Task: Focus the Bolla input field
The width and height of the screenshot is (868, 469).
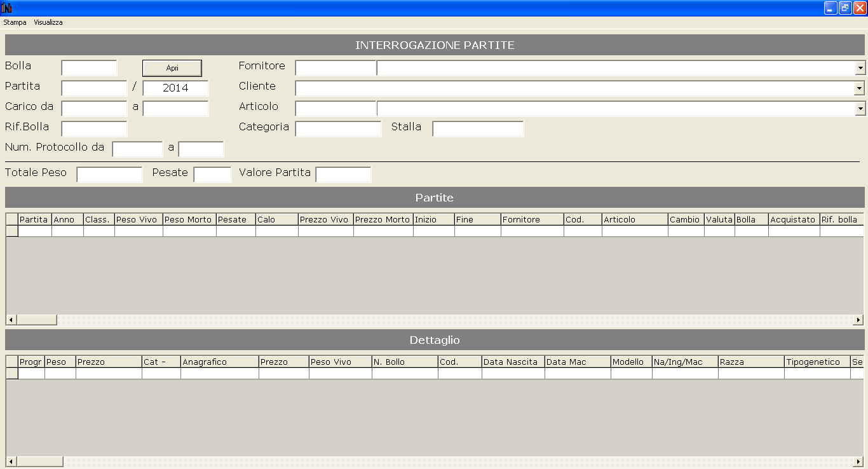Action: [90, 68]
